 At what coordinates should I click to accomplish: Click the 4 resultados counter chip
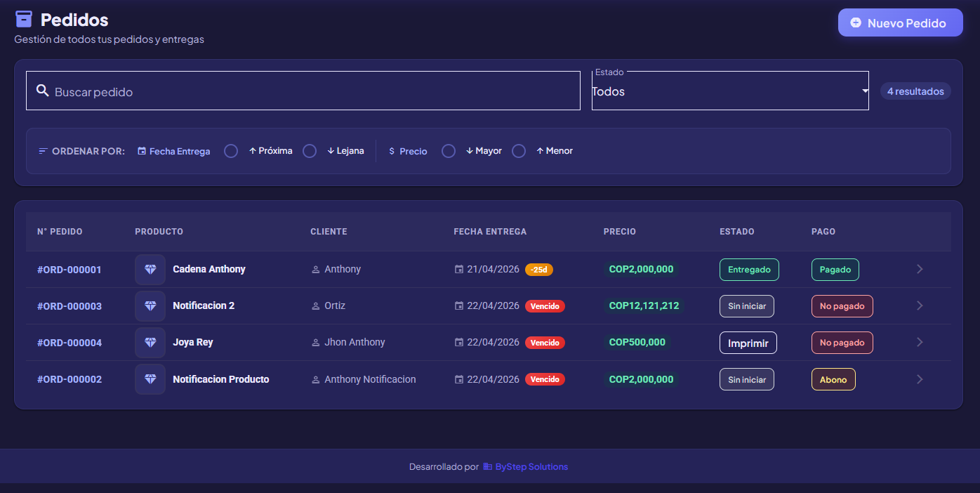[x=915, y=91]
